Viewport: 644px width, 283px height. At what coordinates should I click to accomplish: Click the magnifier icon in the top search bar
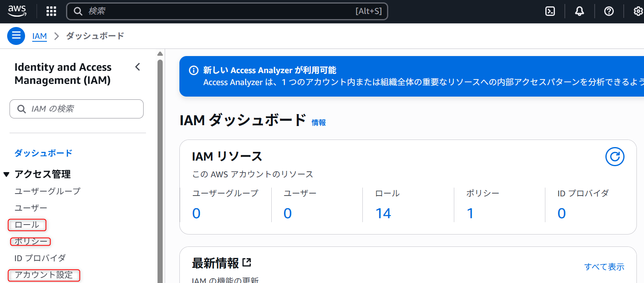(78, 11)
